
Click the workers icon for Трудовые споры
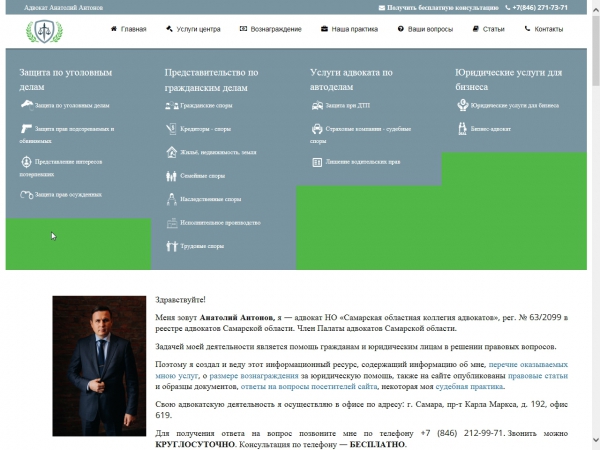[172, 246]
